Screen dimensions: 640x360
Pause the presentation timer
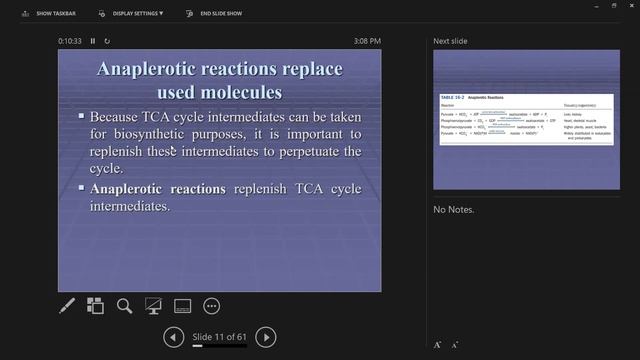coord(93,41)
